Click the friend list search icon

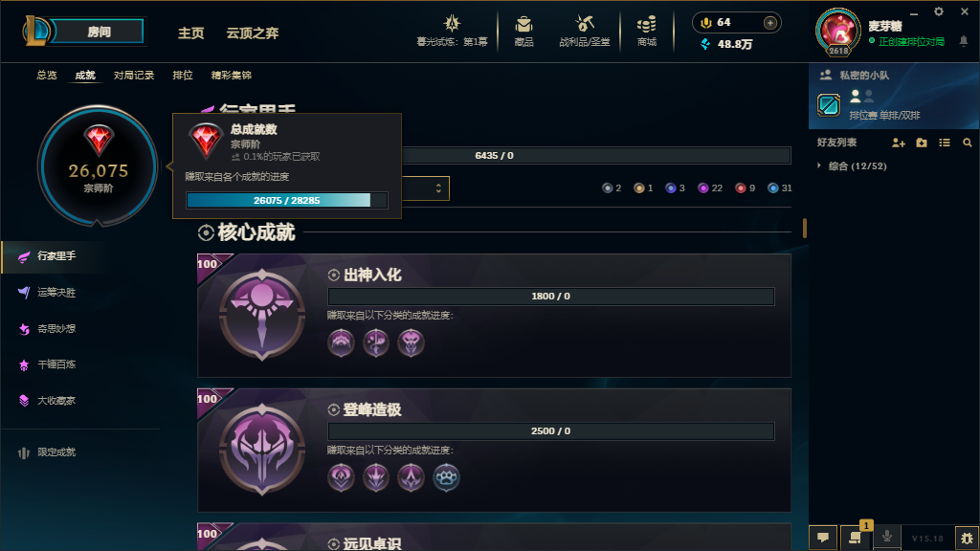tap(967, 143)
